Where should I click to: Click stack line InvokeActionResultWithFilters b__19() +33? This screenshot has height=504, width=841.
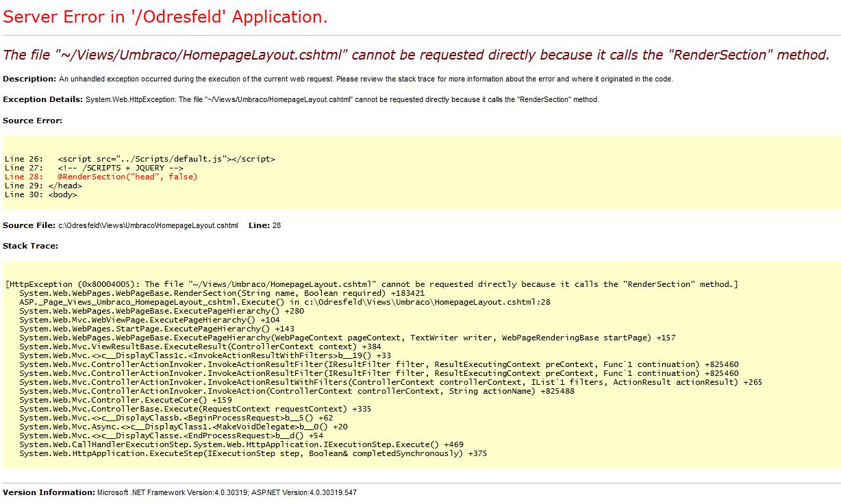coord(205,355)
